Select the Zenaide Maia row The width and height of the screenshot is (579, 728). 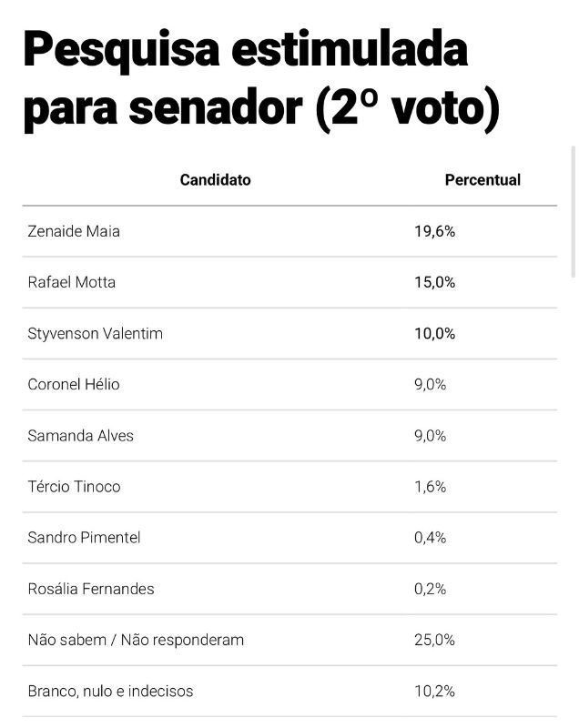(x=289, y=231)
